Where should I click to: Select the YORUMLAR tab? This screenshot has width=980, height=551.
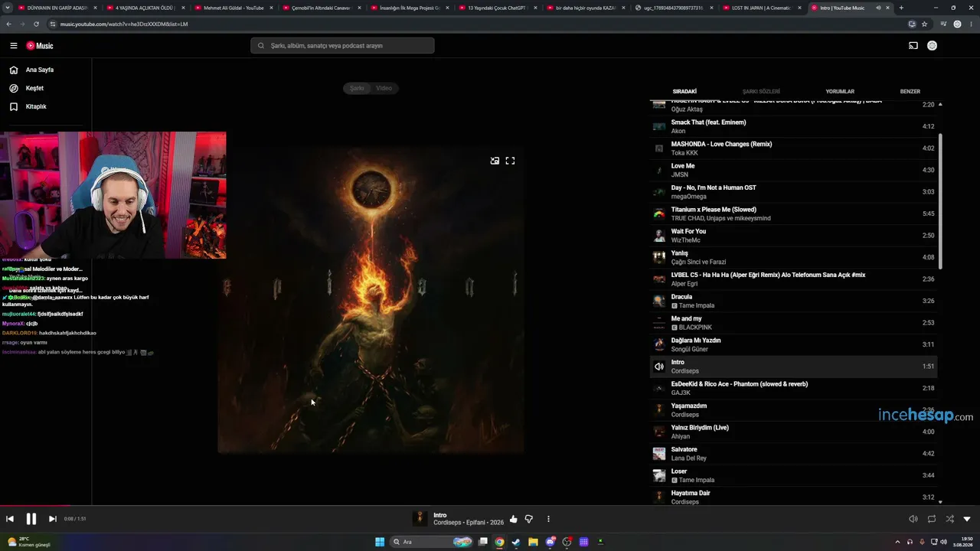pos(840,92)
